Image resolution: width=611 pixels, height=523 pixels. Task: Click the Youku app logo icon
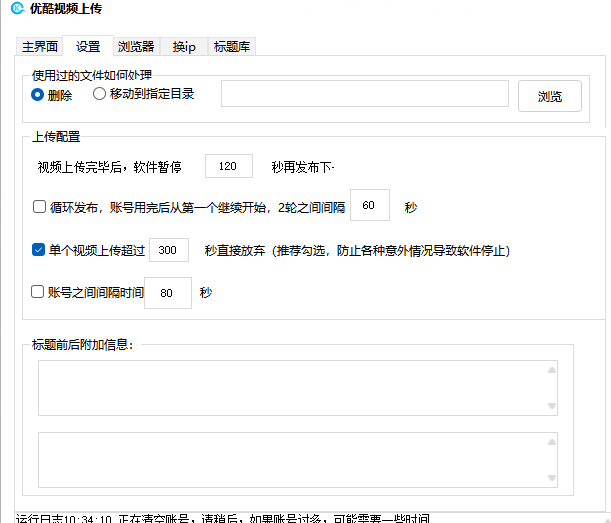(x=18, y=8)
